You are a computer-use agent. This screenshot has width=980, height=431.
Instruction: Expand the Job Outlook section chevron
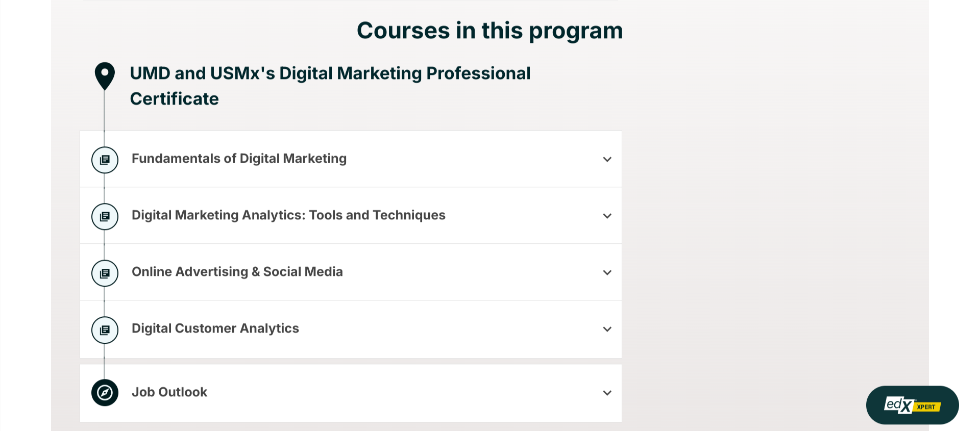[x=607, y=393]
